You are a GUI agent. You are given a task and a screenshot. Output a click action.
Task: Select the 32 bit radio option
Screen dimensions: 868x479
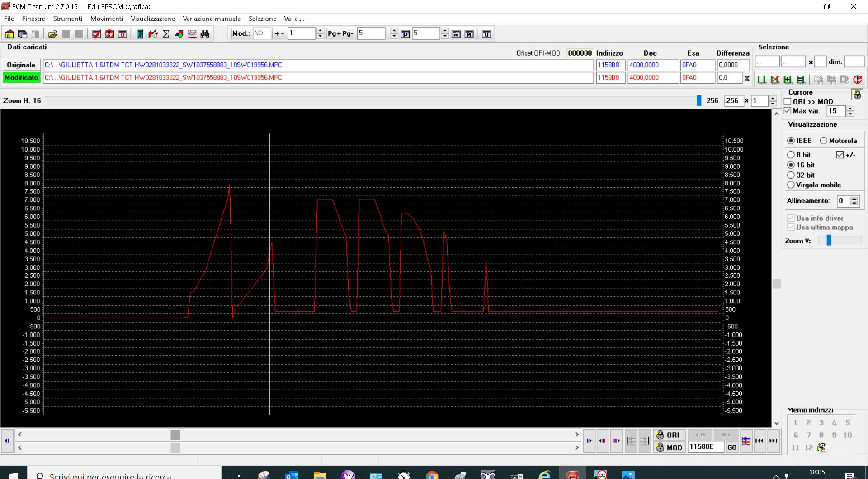(791, 175)
